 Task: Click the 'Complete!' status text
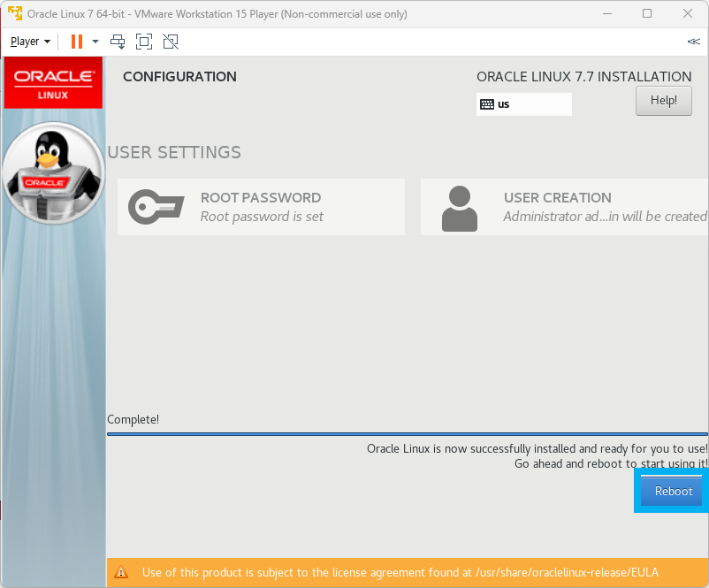(x=133, y=419)
